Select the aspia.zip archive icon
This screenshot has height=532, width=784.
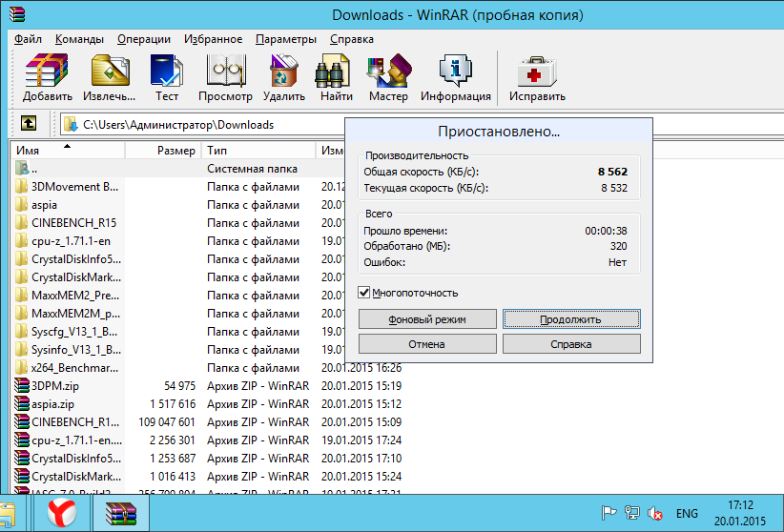(22, 403)
